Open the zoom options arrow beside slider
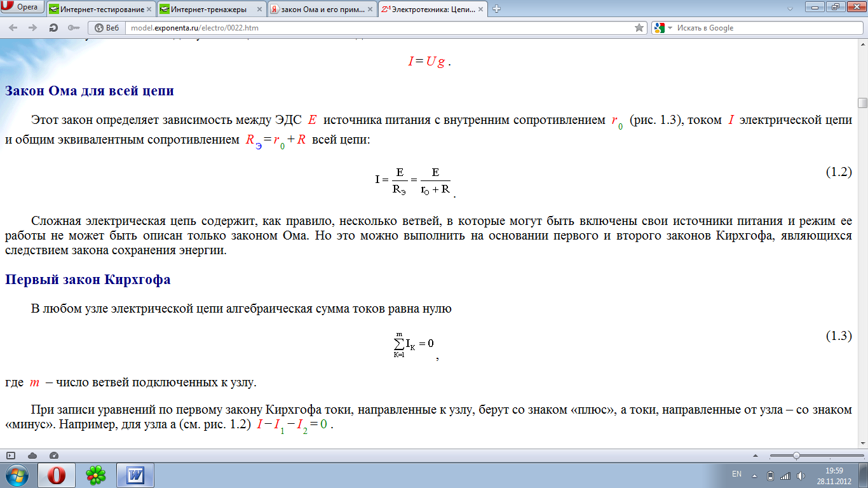 coord(756,456)
